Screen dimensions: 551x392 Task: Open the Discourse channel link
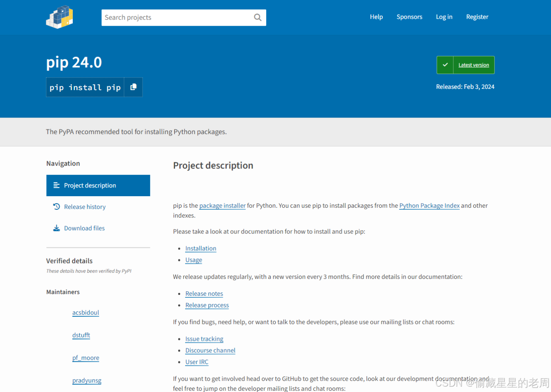coord(210,350)
